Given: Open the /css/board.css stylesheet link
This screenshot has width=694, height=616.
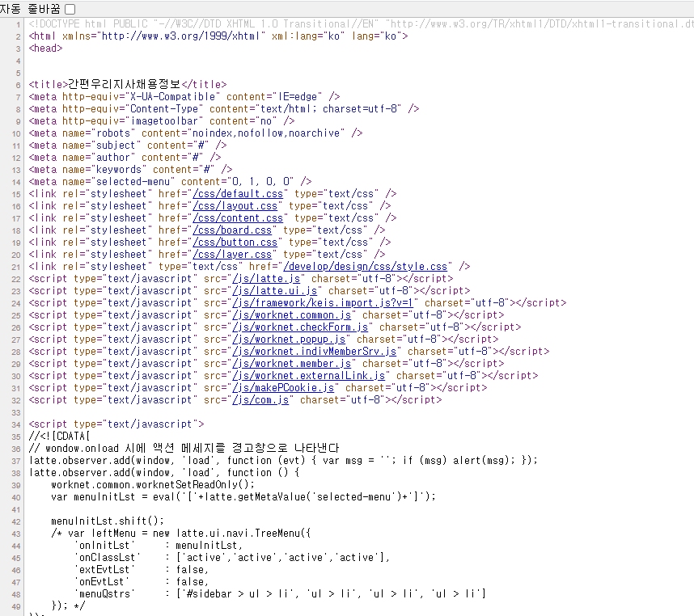Looking at the screenshot, I should coord(232,230).
